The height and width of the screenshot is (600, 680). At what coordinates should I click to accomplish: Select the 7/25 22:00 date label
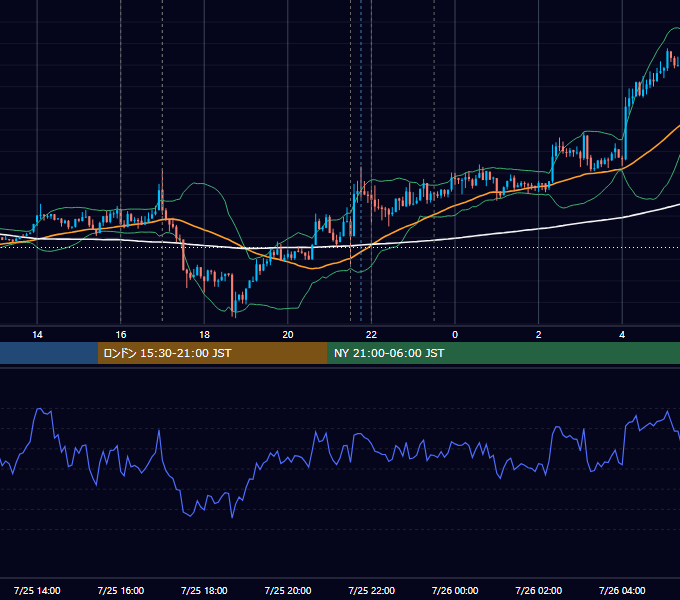point(372,590)
